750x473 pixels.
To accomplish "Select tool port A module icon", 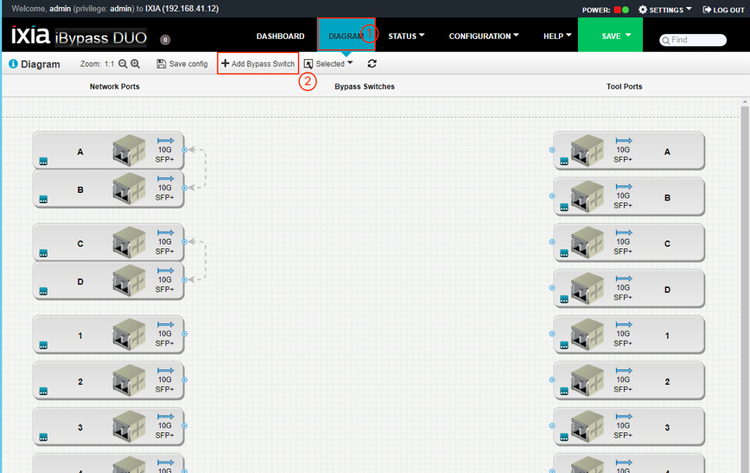I will click(x=587, y=150).
